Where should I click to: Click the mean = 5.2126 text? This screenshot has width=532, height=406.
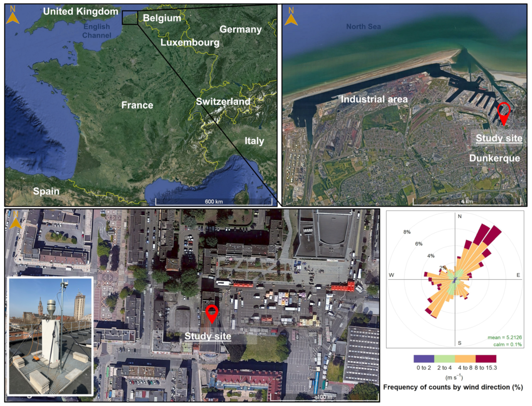[x=504, y=337]
